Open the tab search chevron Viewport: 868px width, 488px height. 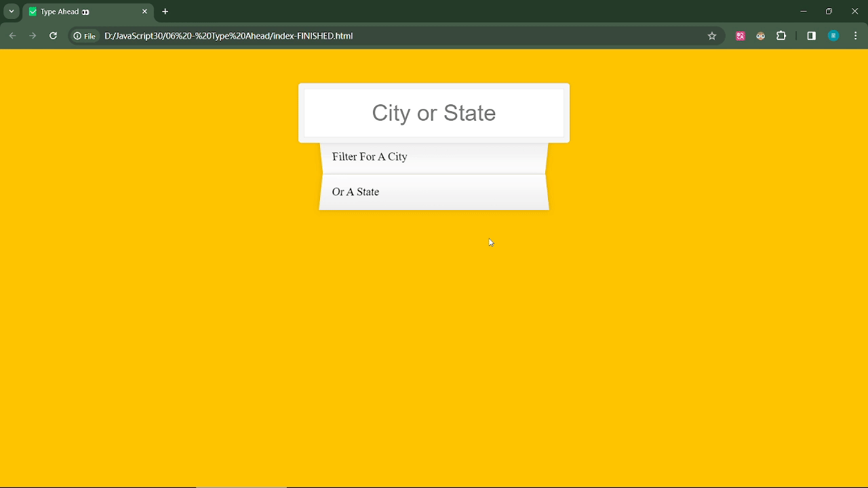tap(9, 11)
